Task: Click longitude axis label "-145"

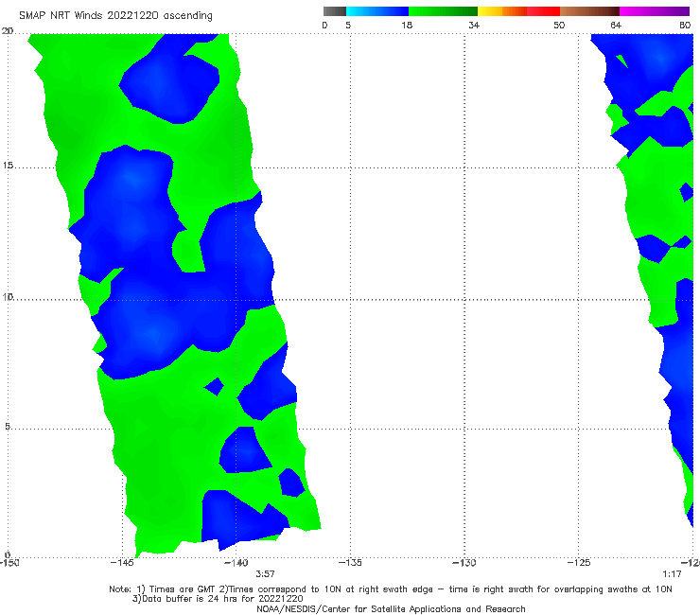Action: pos(122,563)
